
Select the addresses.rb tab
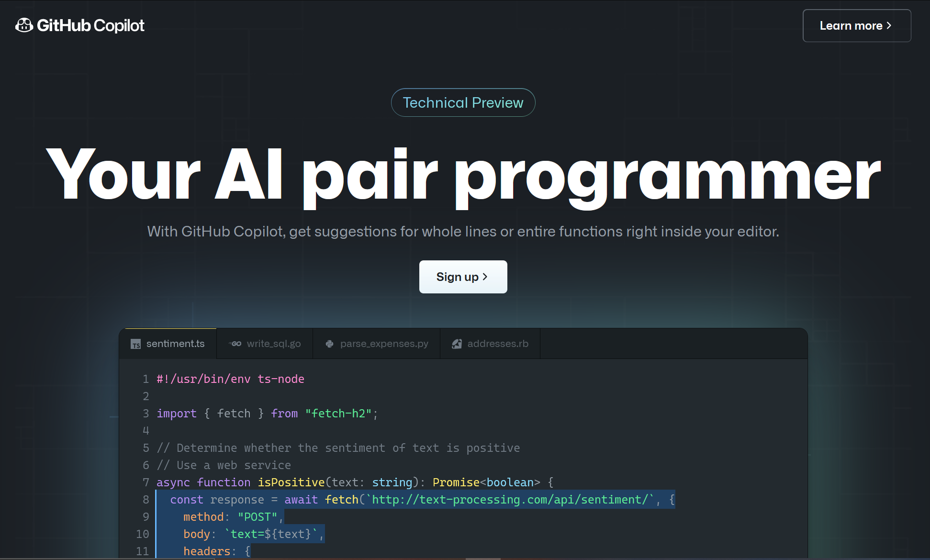pyautogui.click(x=490, y=344)
